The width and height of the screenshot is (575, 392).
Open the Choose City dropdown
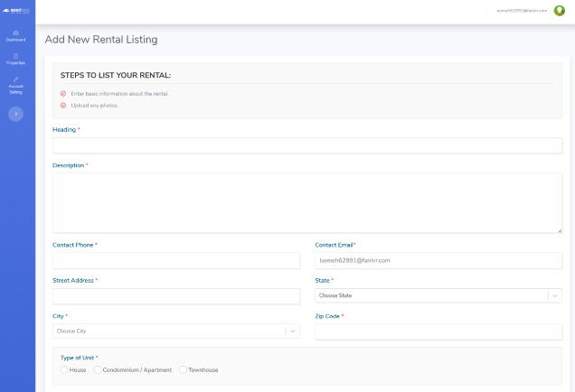coord(168,331)
